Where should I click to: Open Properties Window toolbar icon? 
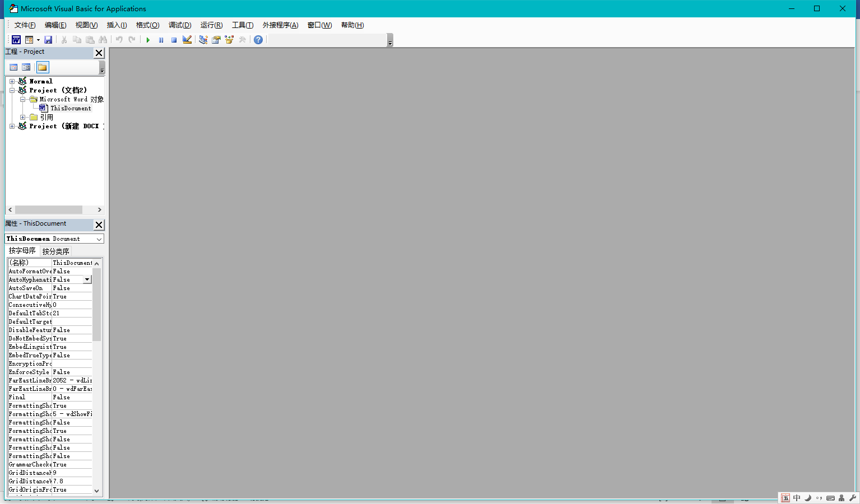(216, 40)
